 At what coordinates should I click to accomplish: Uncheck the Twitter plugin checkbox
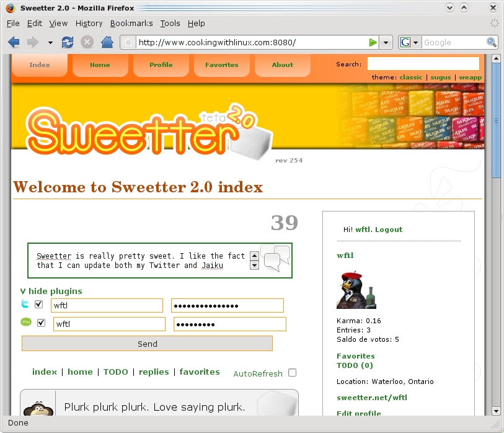point(39,304)
